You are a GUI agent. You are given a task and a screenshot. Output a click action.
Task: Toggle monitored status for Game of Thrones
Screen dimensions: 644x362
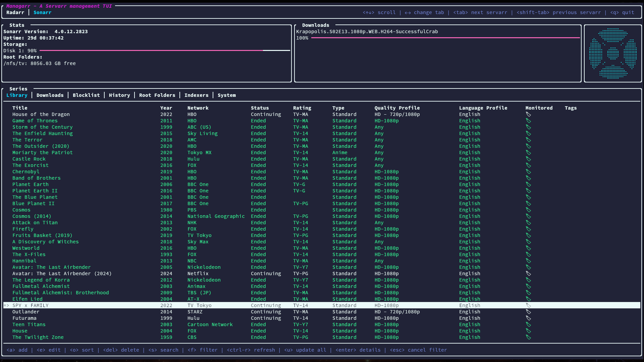click(528, 121)
